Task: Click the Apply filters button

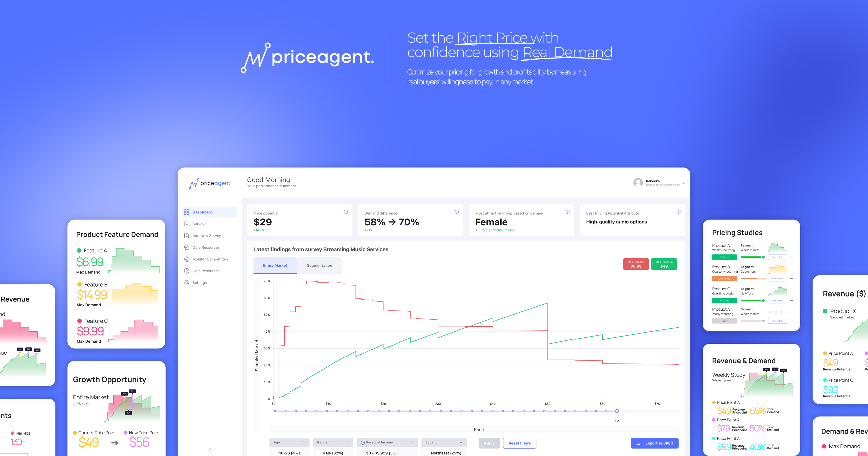Action: (489, 443)
